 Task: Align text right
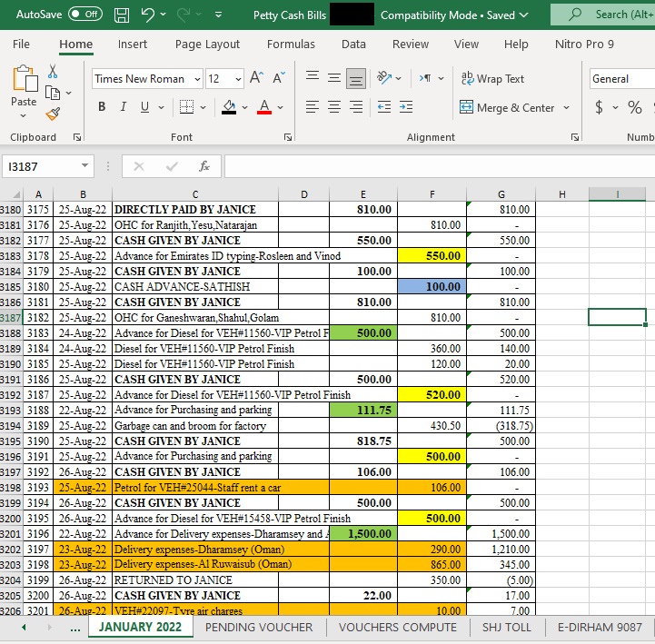click(x=356, y=107)
